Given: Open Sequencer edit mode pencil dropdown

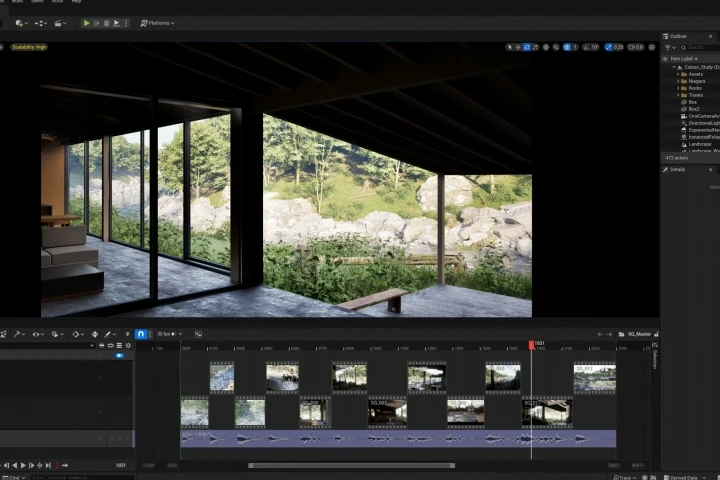Looking at the screenshot, I should (110, 334).
